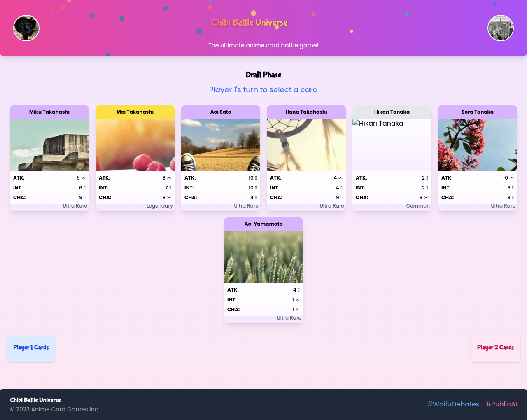Follow the #PublicAI hashtag link
Image resolution: width=527 pixels, height=420 pixels.
[x=501, y=404]
